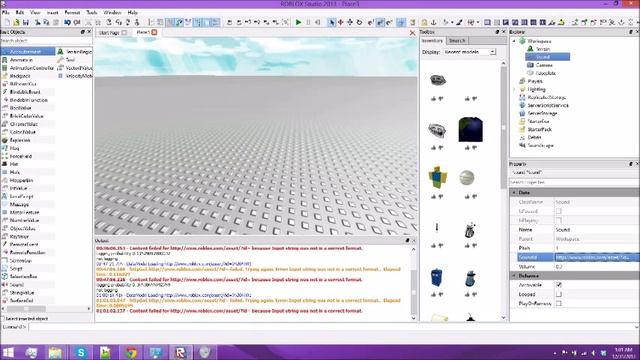Toggle Select inserted object checkbox
Screen dimensions: 640x360
3,318
